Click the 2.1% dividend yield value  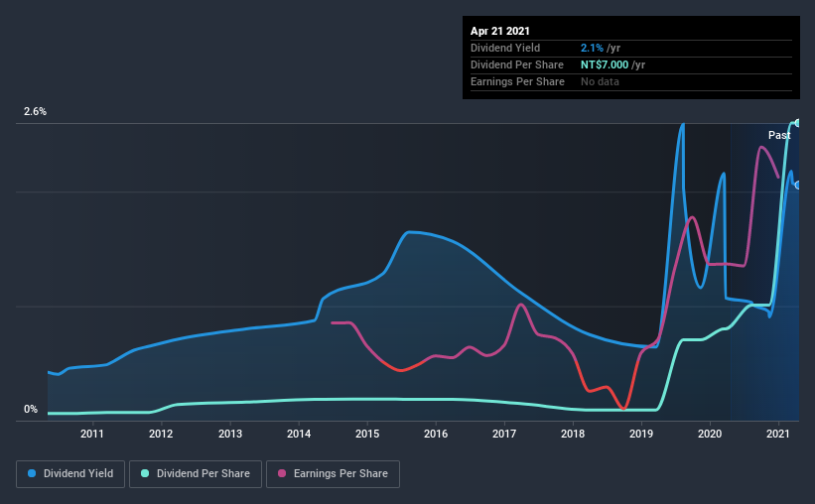coord(592,48)
